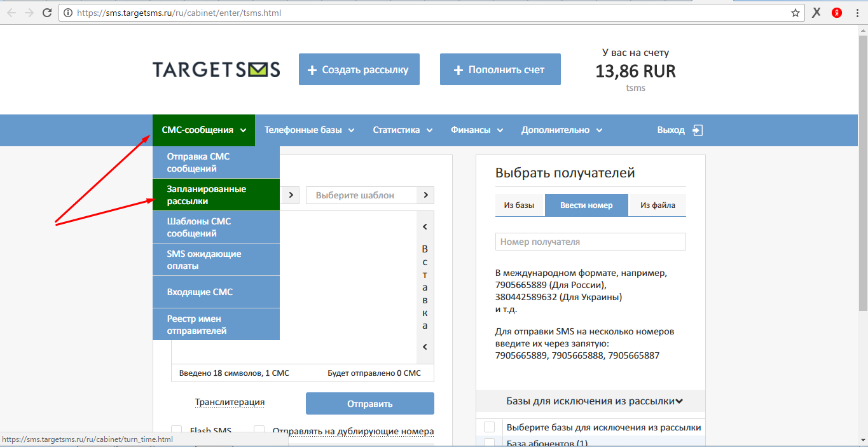Select SMS ожидающие оплаты menu item
The height and width of the screenshot is (447, 868).
pyautogui.click(x=216, y=259)
